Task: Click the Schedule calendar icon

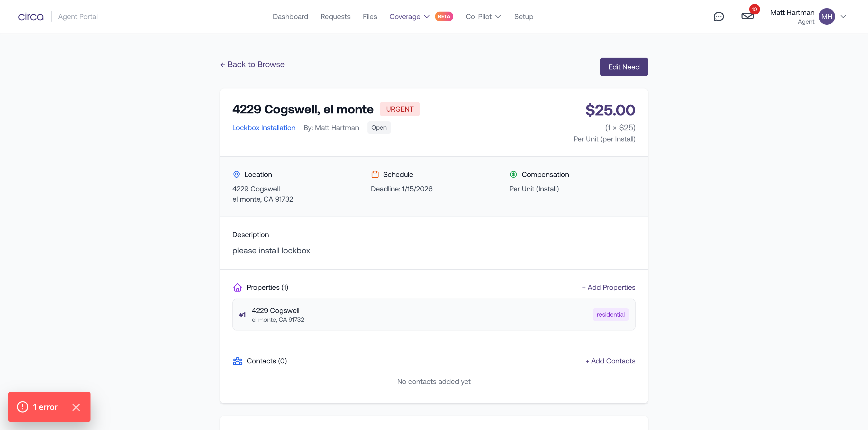Action: point(375,174)
